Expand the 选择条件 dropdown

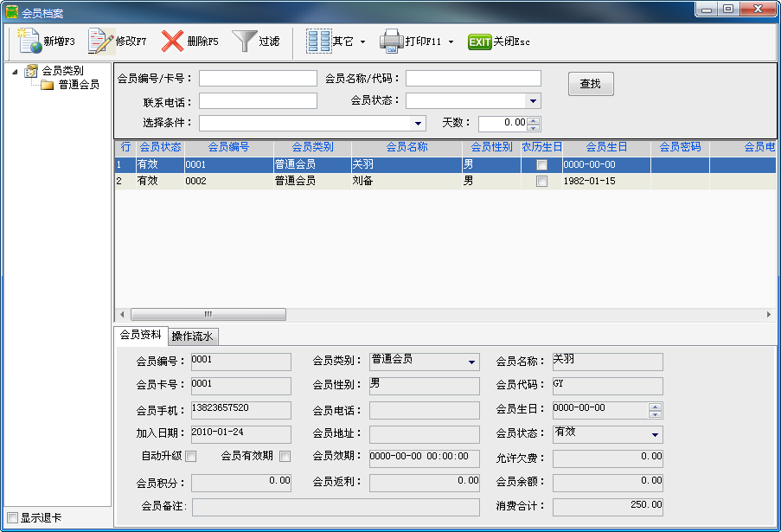419,123
